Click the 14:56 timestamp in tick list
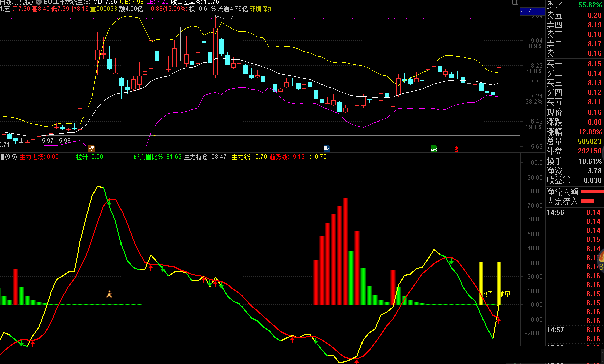 click(x=555, y=213)
